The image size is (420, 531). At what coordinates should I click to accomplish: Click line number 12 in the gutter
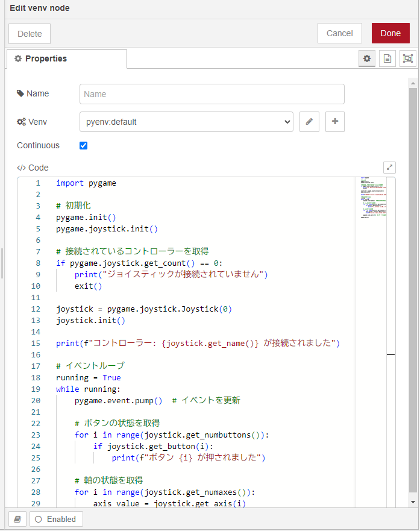[x=36, y=309]
